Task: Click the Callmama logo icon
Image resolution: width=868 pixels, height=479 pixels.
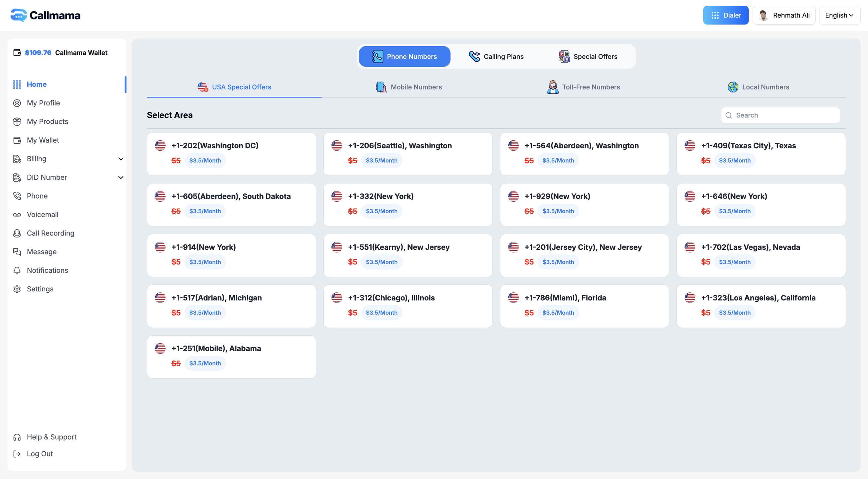Action: (x=18, y=15)
